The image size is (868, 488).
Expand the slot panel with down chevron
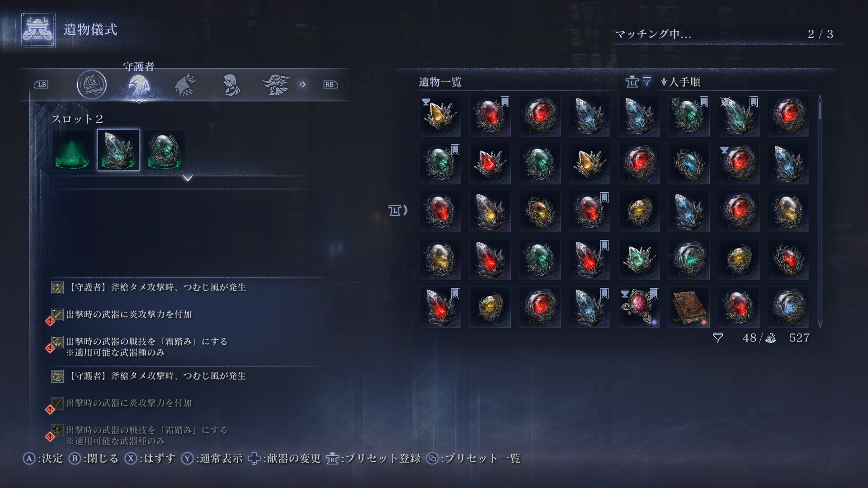pyautogui.click(x=188, y=178)
